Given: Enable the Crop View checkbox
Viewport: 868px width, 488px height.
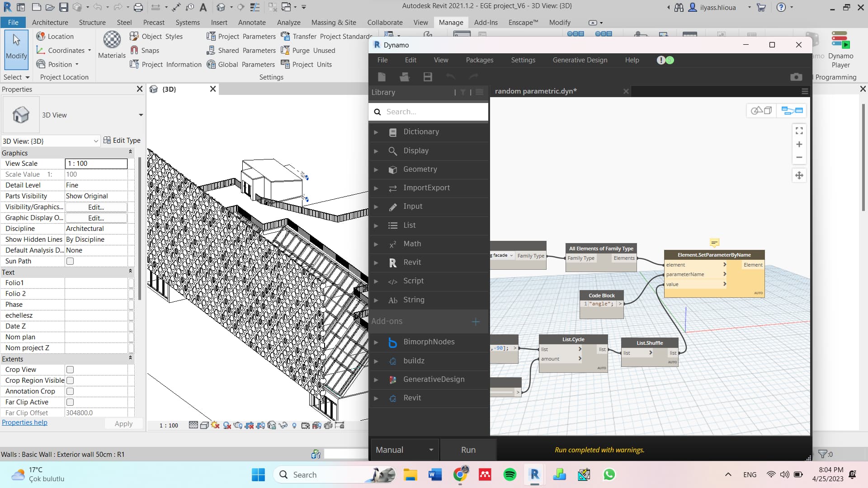Looking at the screenshot, I should pyautogui.click(x=70, y=370).
